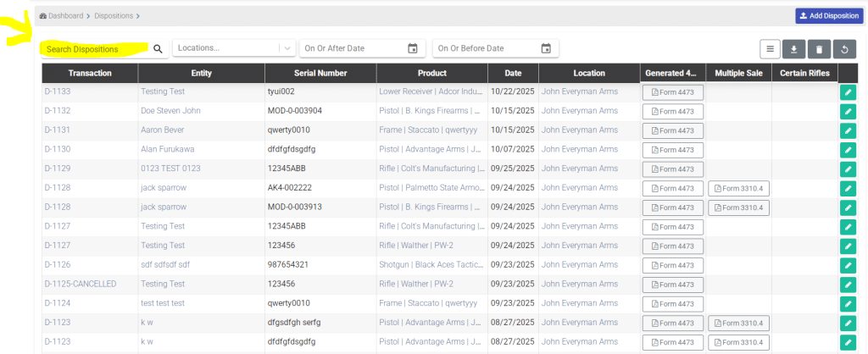Viewport: 868px width, 354px height.
Task: Edit disposition D-1133 with pencil icon
Action: coord(848,92)
